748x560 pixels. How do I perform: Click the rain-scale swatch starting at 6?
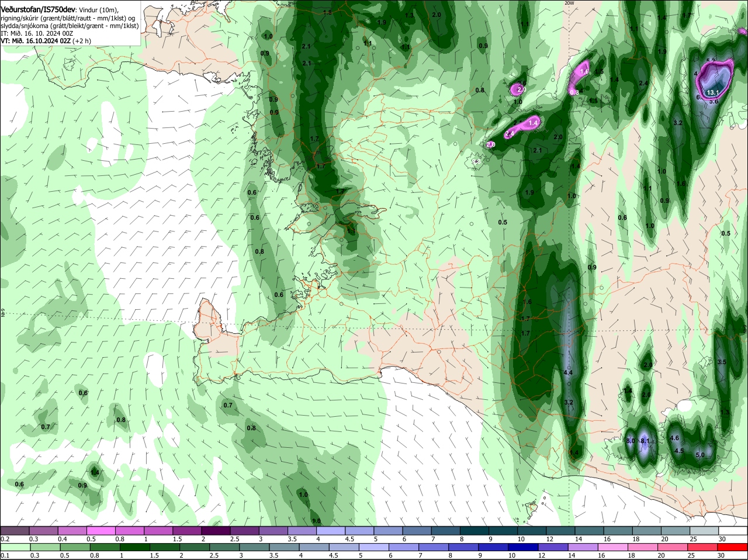(404, 547)
